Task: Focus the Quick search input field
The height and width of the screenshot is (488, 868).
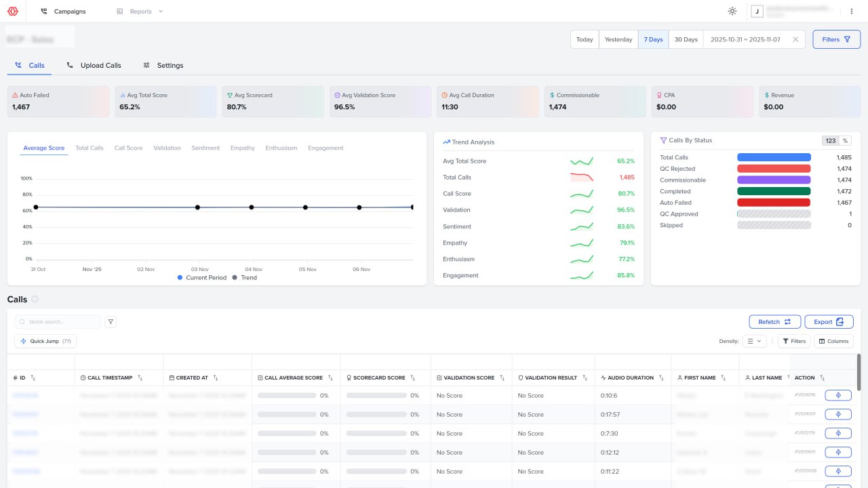Action: point(58,322)
